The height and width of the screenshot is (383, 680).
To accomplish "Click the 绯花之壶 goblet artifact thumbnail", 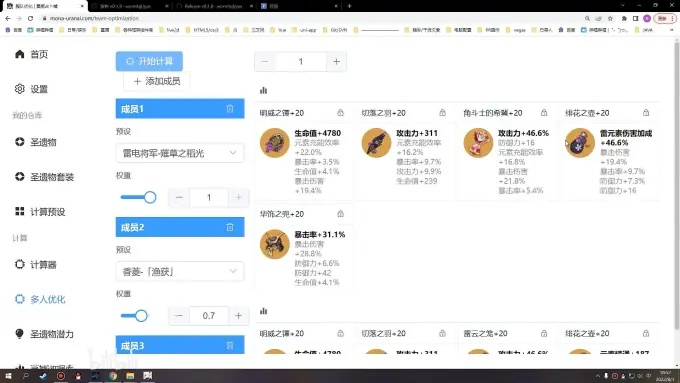I will (x=580, y=143).
